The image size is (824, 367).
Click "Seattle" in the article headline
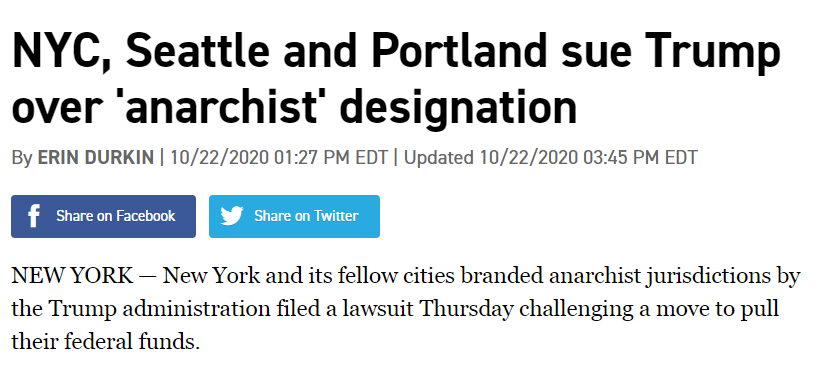199,53
